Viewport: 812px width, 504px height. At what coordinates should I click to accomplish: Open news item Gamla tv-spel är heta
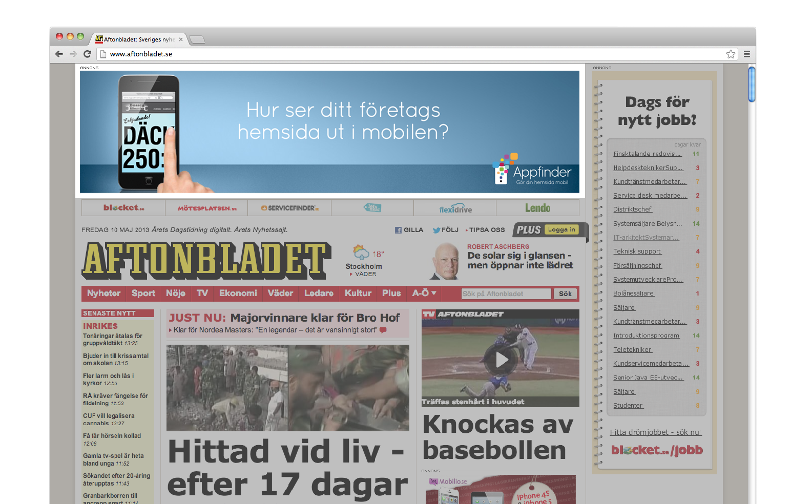113,459
